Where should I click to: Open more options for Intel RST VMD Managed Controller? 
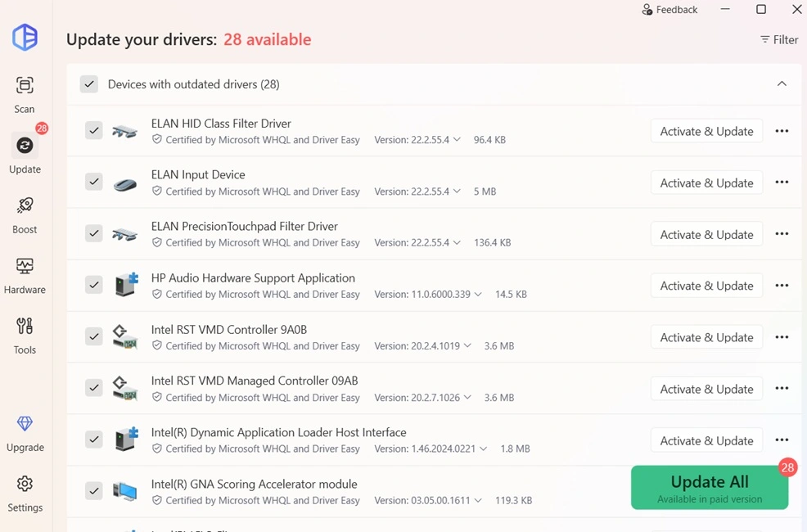pos(782,389)
